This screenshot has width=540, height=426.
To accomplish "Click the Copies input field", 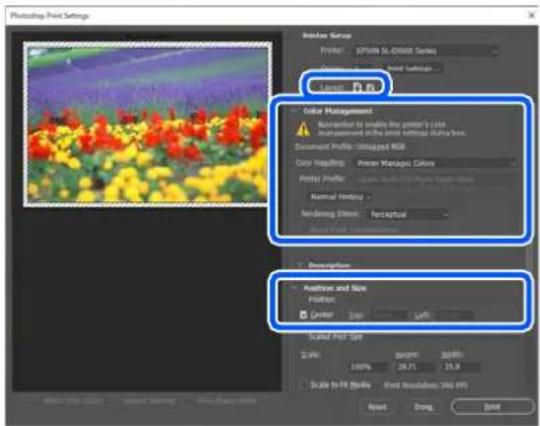I will click(x=364, y=69).
